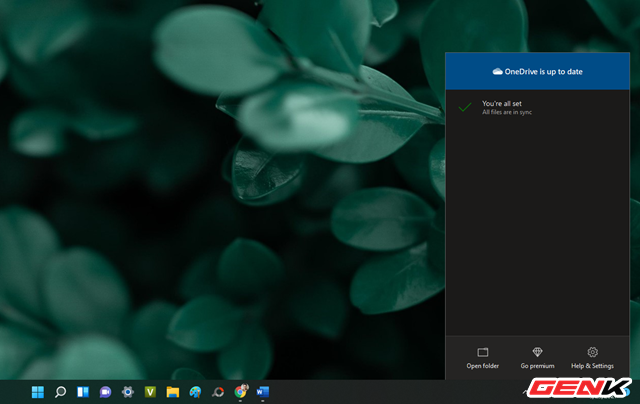Viewport: 640px width, 404px height.
Task: Click "OneDrive is up to date" header text
Action: tap(543, 72)
